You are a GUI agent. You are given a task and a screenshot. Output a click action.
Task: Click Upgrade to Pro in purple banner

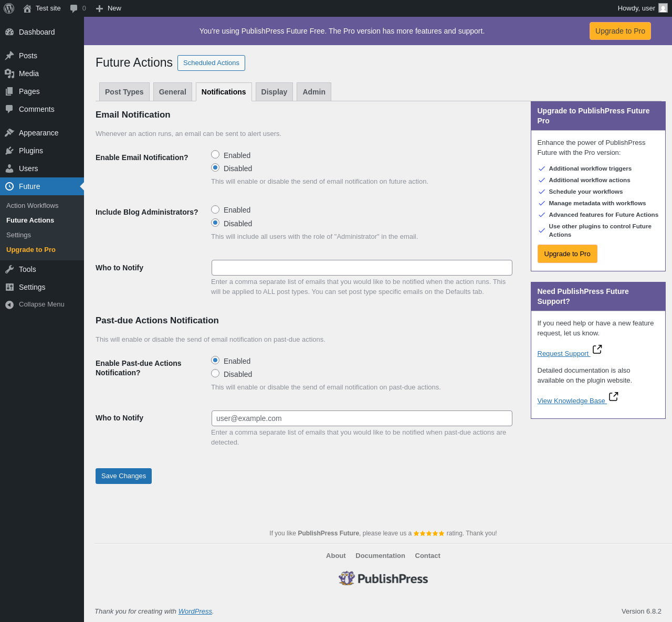pos(620,31)
